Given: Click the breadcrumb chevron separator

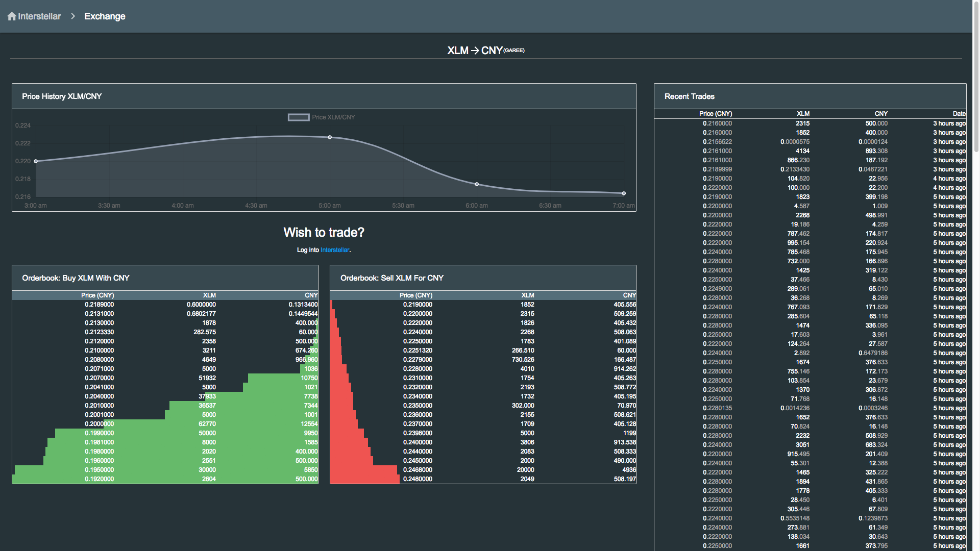Looking at the screenshot, I should (x=73, y=16).
